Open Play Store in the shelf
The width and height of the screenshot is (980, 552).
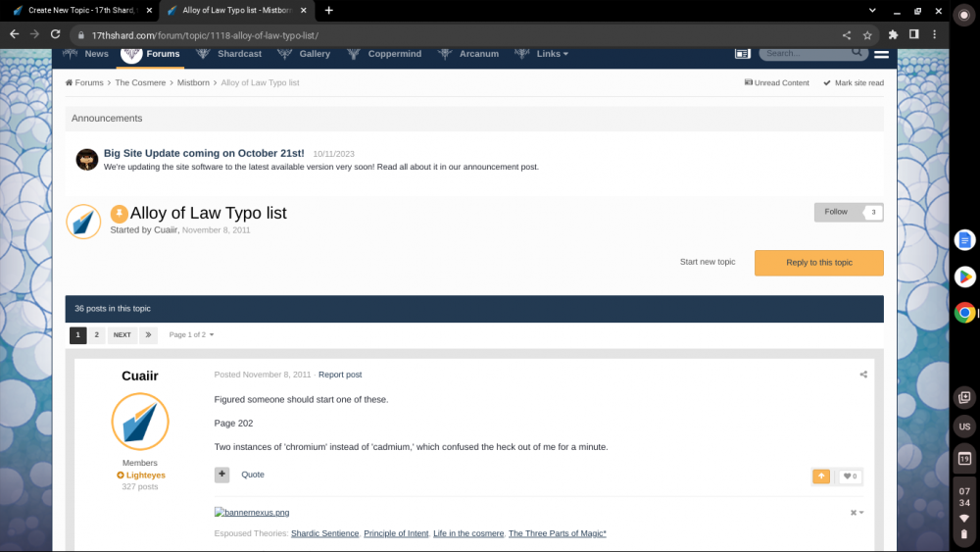pyautogui.click(x=964, y=276)
